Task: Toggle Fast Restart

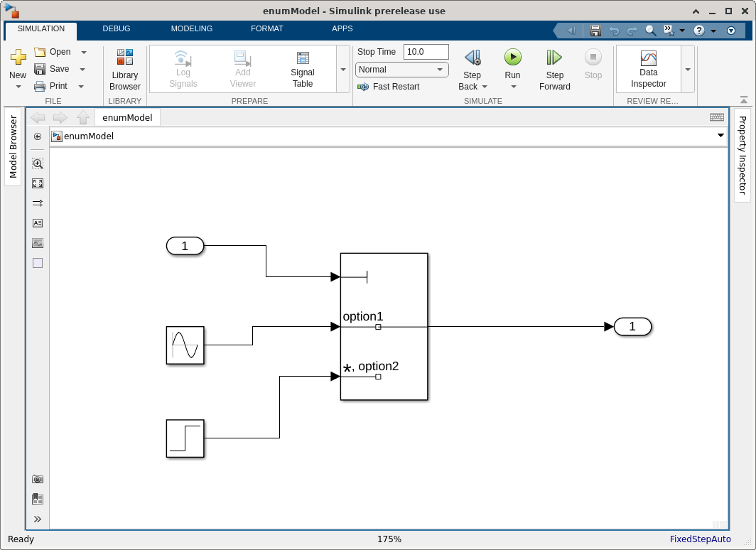Action: [x=389, y=87]
